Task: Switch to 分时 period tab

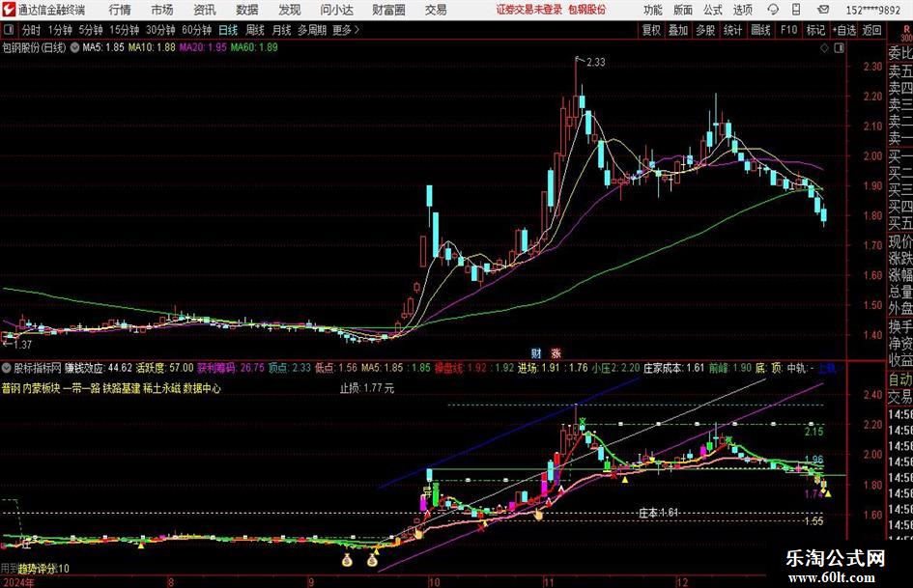Action: point(32,30)
